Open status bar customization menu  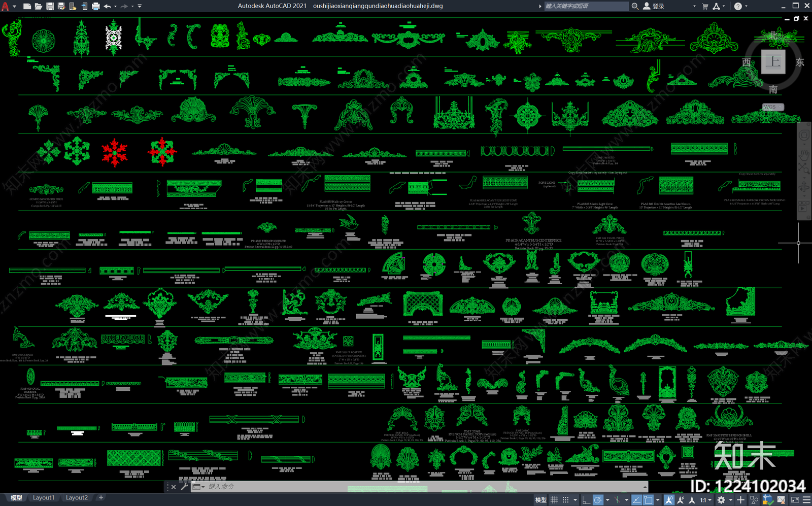806,500
